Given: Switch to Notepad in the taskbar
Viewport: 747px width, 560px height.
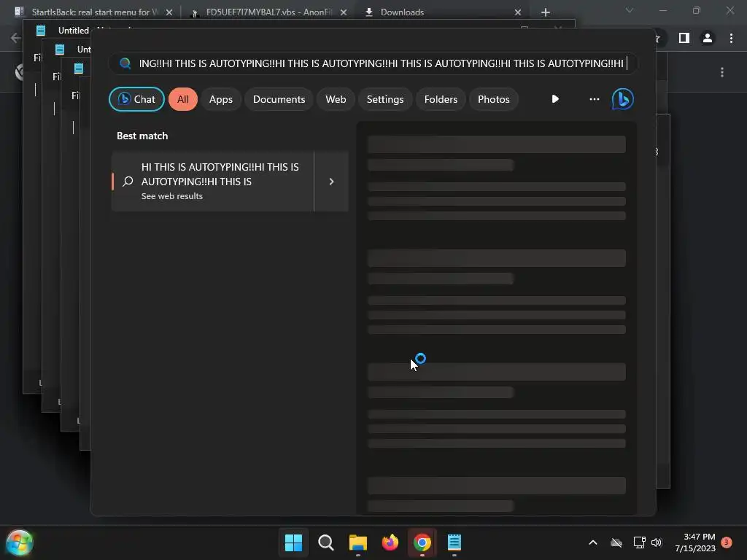Looking at the screenshot, I should tap(454, 542).
